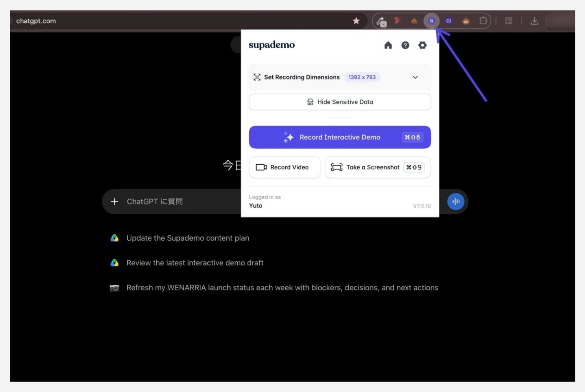The width and height of the screenshot is (585, 392).
Task: Click the Supademo extension icon in toolbar
Action: coord(431,21)
